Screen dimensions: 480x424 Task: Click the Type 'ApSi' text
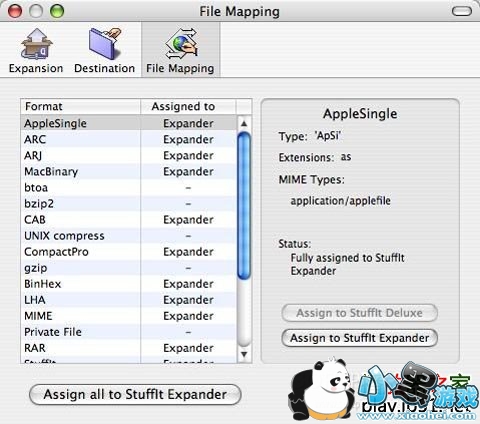tap(310, 136)
